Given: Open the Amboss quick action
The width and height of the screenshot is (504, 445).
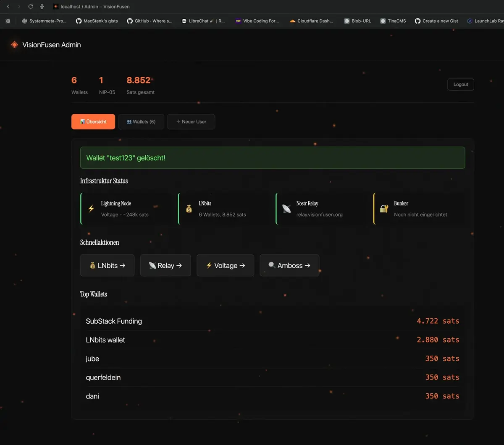Looking at the screenshot, I should coord(289,265).
